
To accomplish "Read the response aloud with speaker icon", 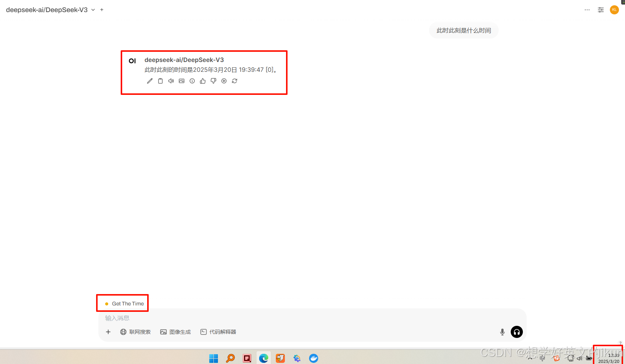I will (171, 81).
